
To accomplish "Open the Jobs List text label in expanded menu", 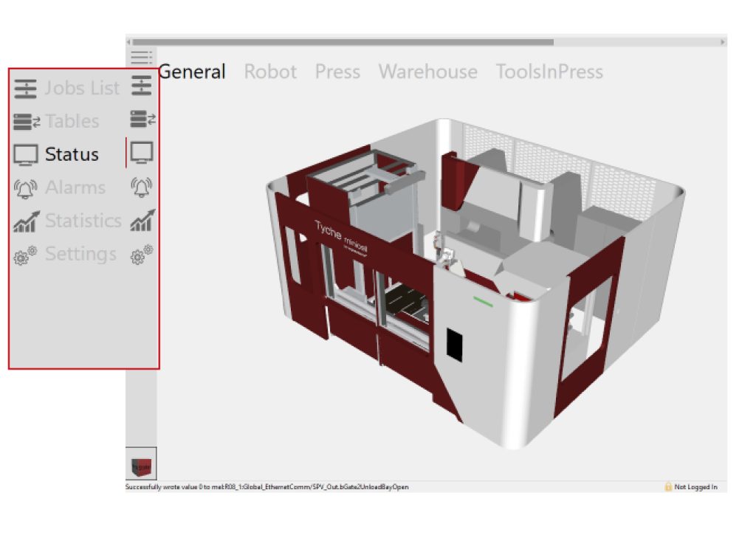I will (x=82, y=88).
